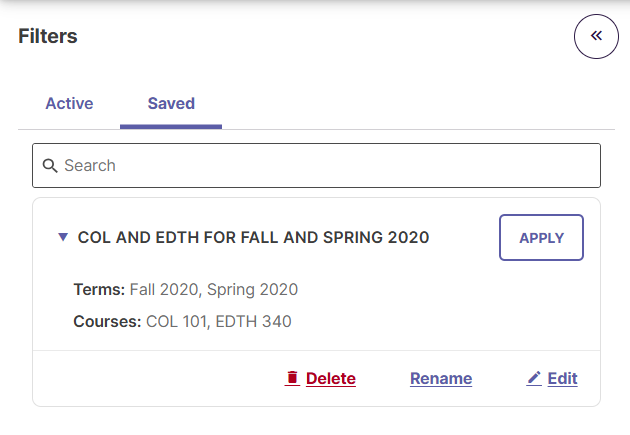The width and height of the screenshot is (630, 435).
Task: Click the Filters panel heading
Action: 48,36
